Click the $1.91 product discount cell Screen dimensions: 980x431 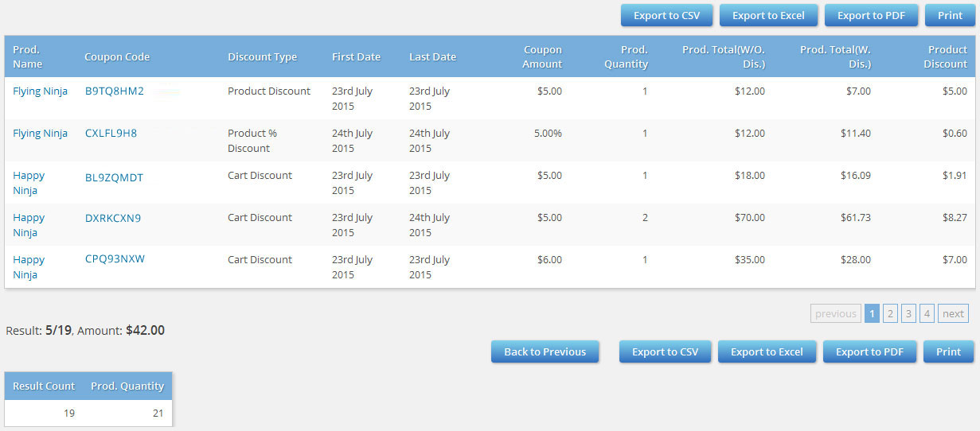coord(955,175)
